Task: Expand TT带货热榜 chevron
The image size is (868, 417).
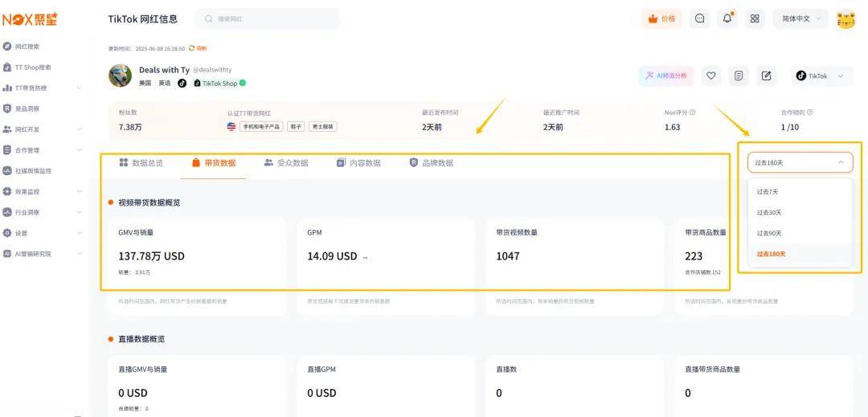Action: 79,88
